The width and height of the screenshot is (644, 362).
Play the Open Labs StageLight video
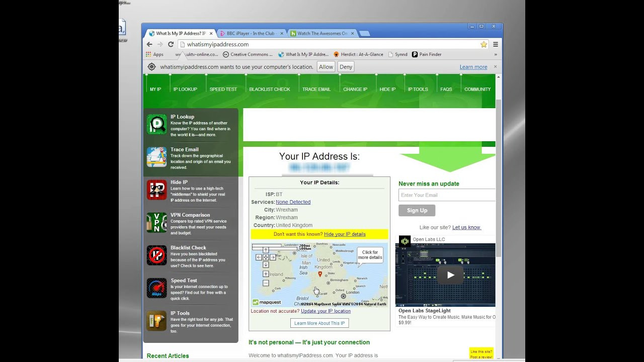(x=450, y=275)
